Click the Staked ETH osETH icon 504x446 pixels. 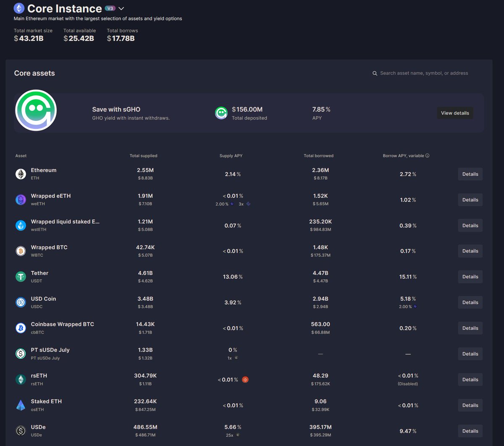21,405
